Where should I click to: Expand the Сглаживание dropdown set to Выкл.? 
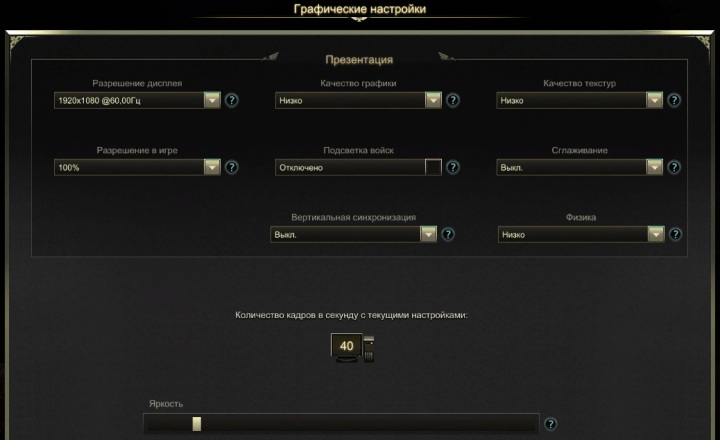pyautogui.click(x=579, y=167)
